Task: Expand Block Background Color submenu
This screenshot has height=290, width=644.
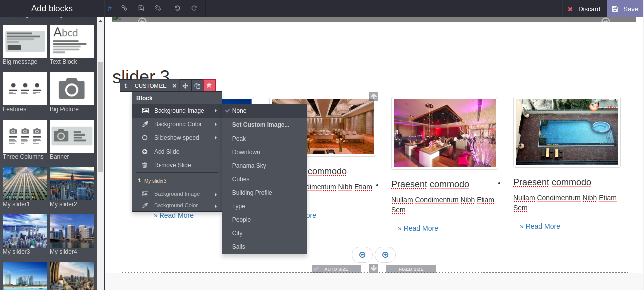Action: tap(177, 124)
